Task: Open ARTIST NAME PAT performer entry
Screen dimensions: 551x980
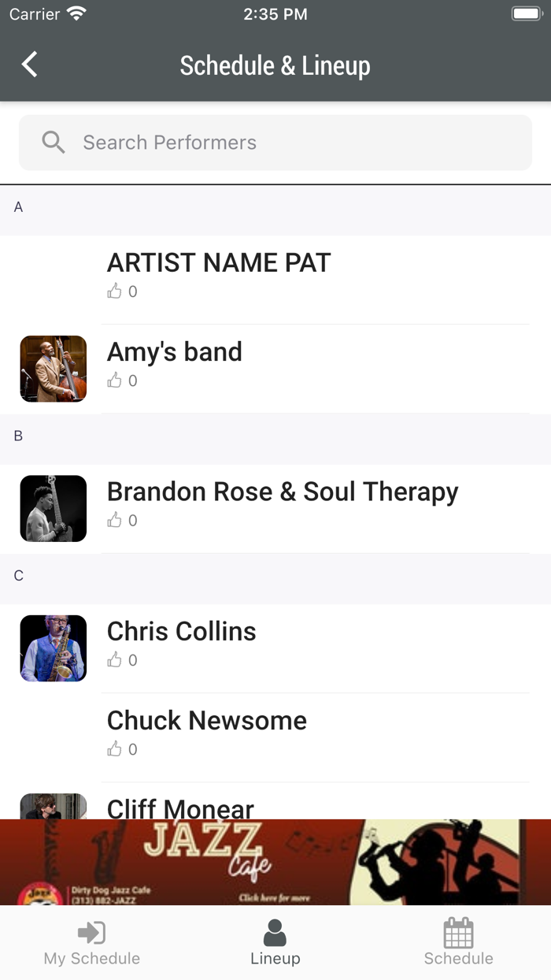Action: (x=219, y=263)
